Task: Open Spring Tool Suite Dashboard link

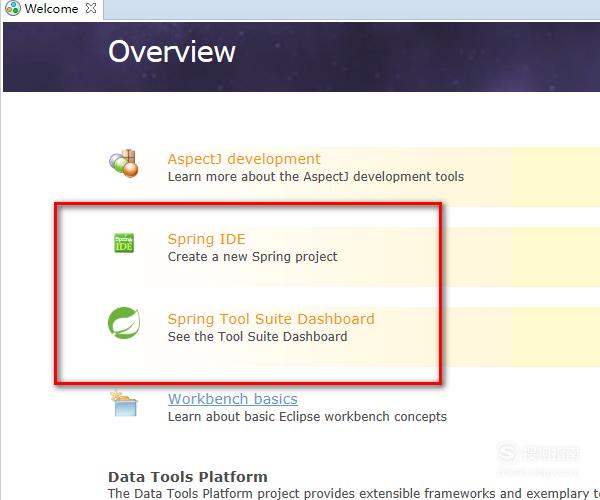Action: click(x=271, y=319)
